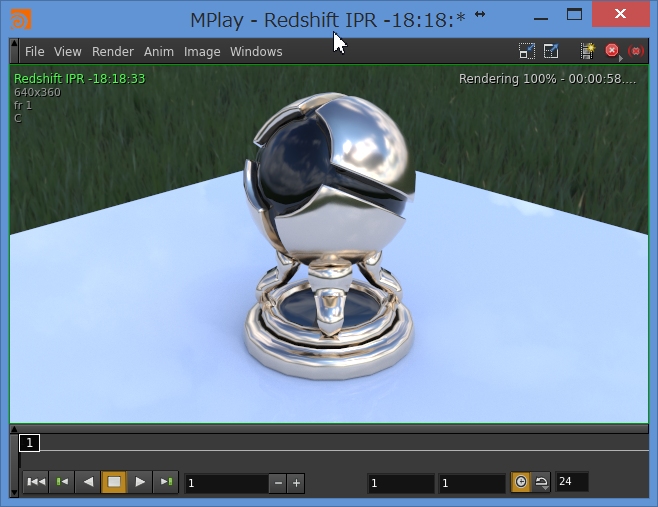This screenshot has height=507, width=658.
Task: Click the Rendering 100% status text
Action: point(547,79)
